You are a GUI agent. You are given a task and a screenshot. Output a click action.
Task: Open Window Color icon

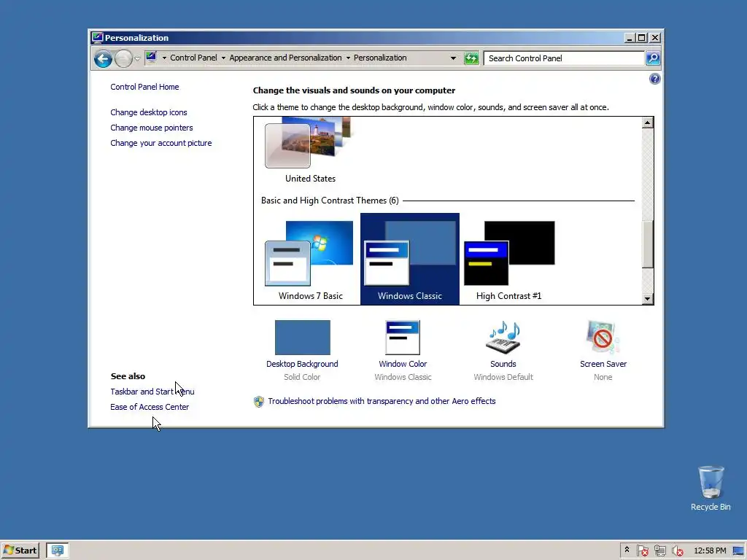pos(403,338)
